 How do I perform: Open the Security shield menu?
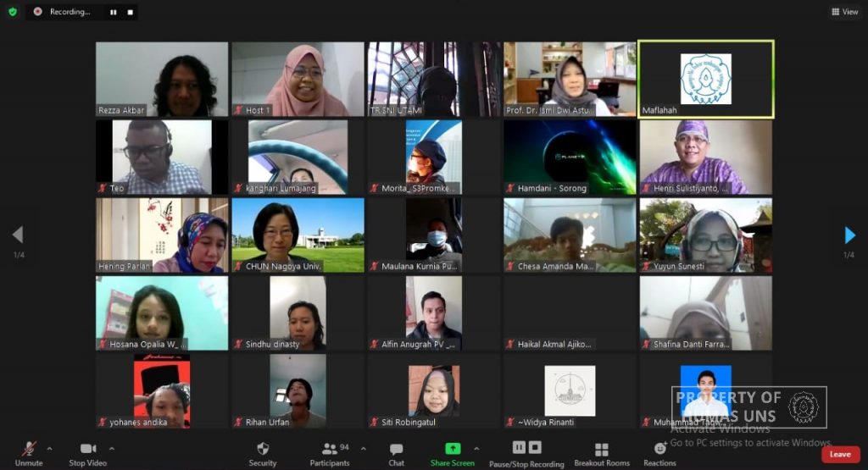pos(263,453)
